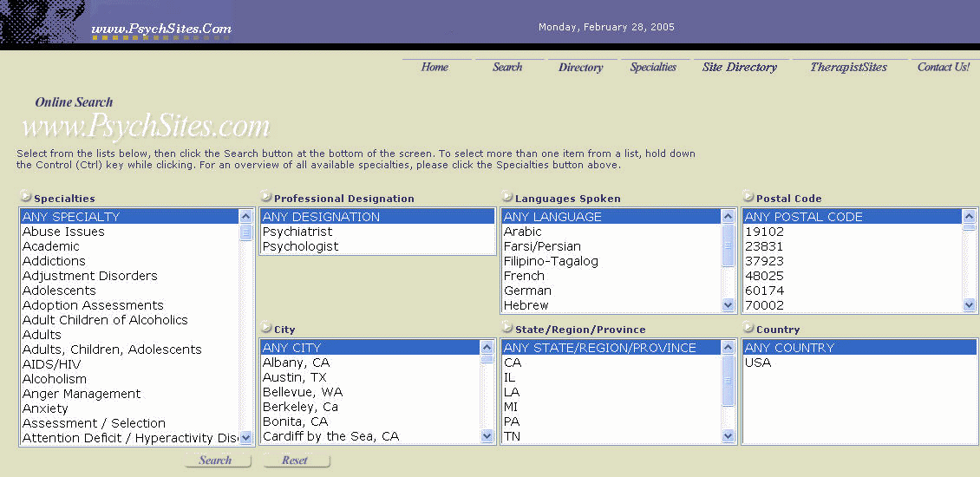
Task: Open the Home menu item
Action: click(435, 67)
